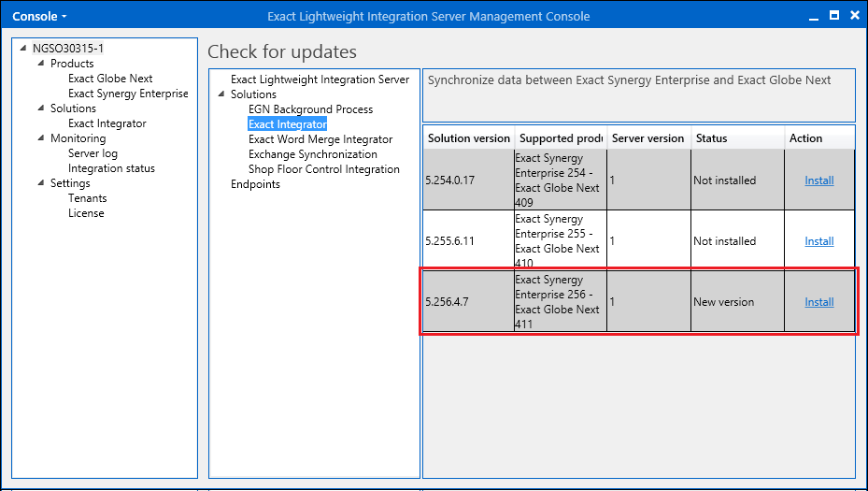This screenshot has width=868, height=491.
Task: Open Tenants settings
Action: (x=88, y=198)
